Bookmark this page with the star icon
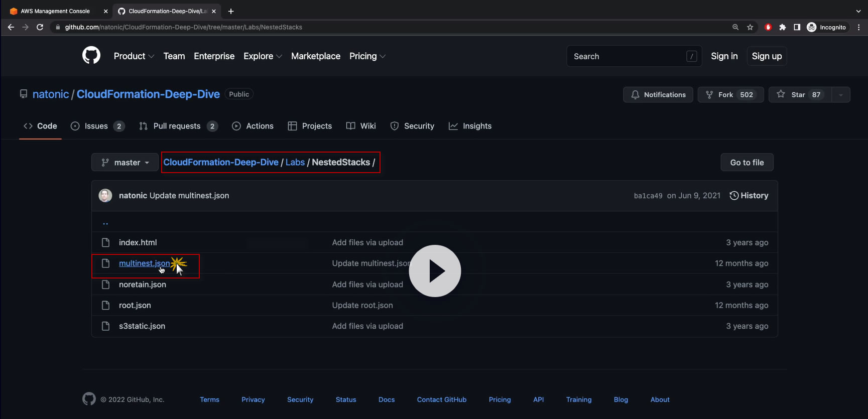 [x=750, y=27]
